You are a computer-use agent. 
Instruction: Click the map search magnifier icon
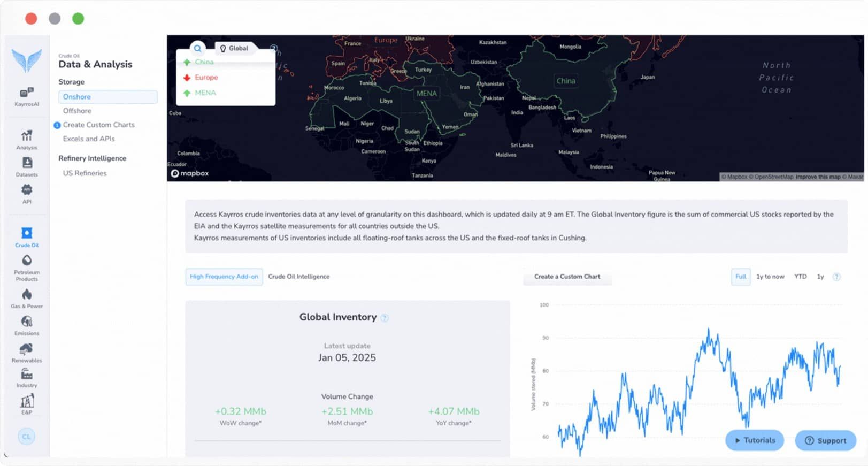point(198,48)
